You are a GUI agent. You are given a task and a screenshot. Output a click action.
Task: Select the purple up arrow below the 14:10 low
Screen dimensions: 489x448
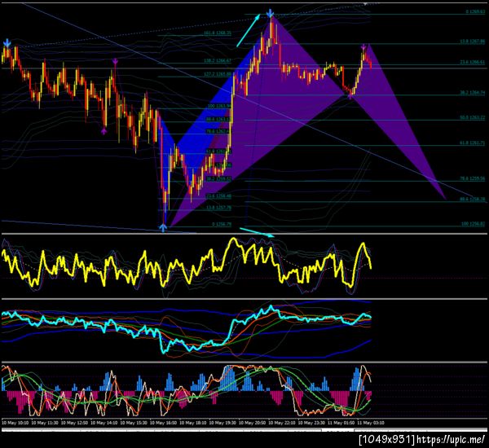coord(104,130)
